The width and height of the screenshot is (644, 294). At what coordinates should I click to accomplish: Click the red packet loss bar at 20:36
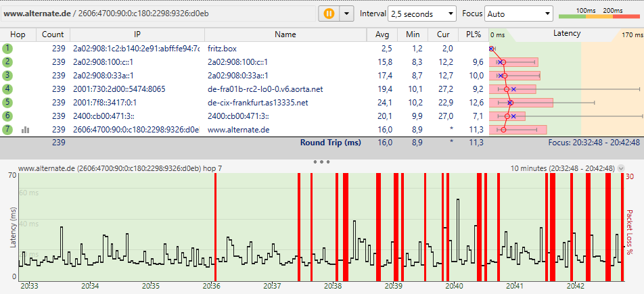click(x=215, y=227)
